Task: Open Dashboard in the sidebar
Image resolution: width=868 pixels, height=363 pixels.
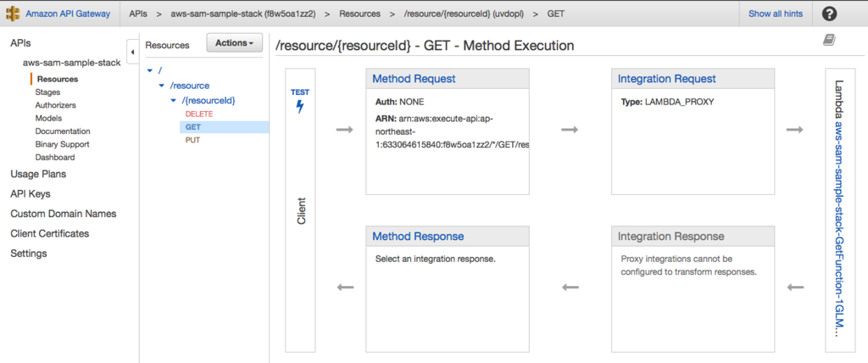Action: coord(55,158)
